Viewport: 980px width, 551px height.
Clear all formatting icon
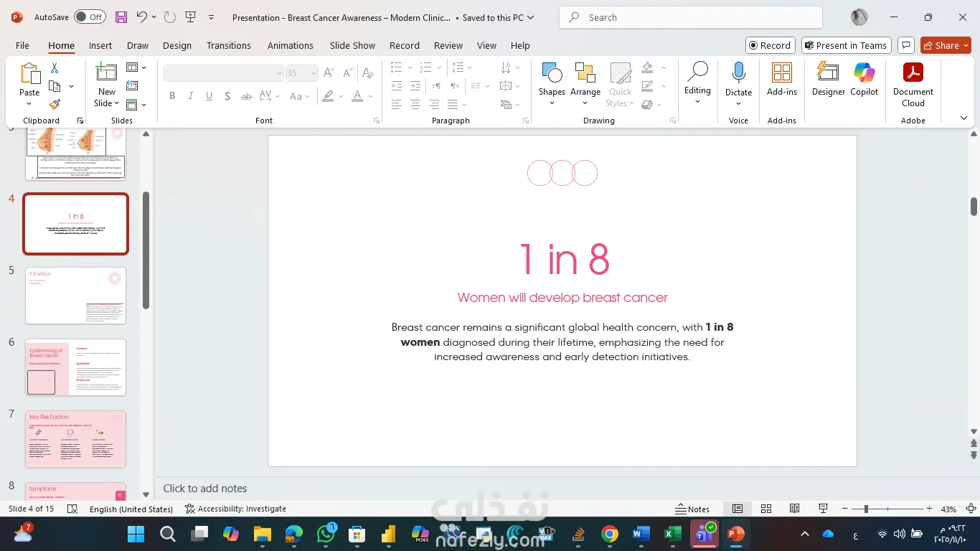click(x=368, y=72)
